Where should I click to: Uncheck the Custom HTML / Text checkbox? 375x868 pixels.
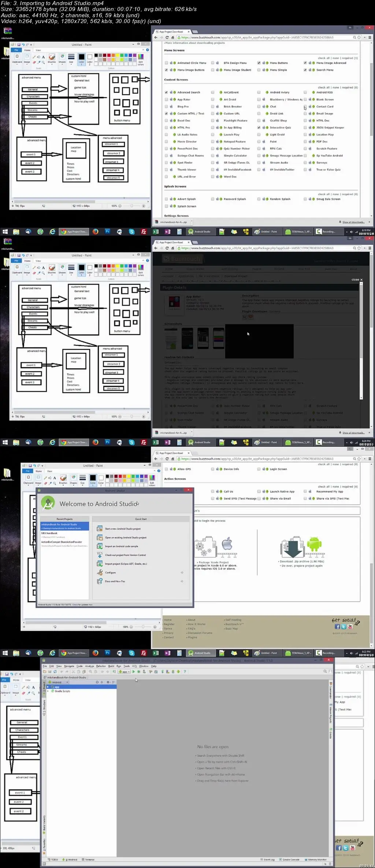pos(167,114)
